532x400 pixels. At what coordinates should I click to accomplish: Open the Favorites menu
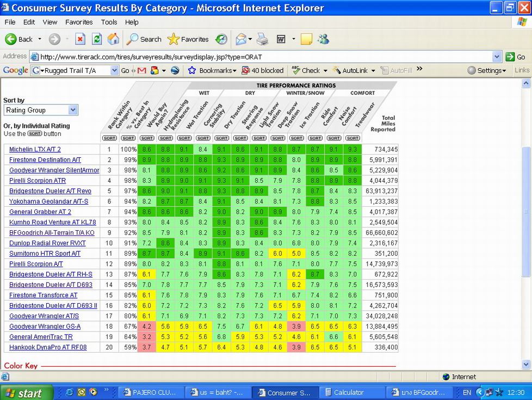pyautogui.click(x=79, y=22)
